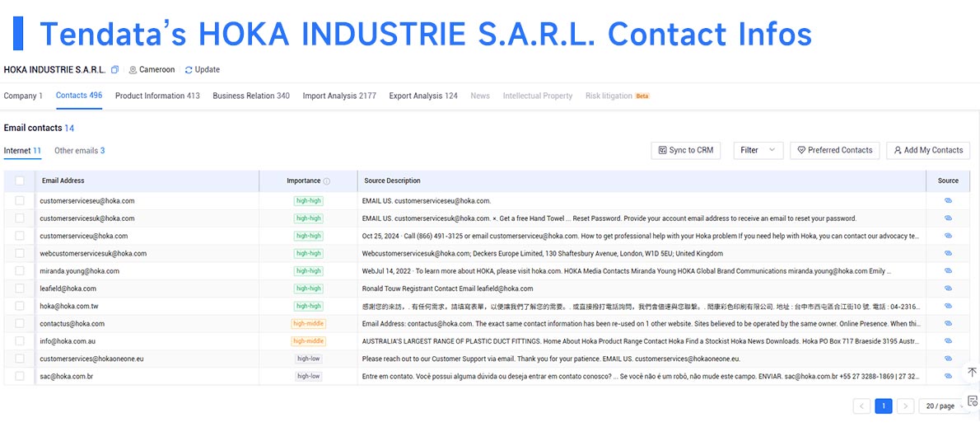Open source link icon for hoka@hoka.com.tw
Viewport: 980px width, 427px height.
click(948, 306)
